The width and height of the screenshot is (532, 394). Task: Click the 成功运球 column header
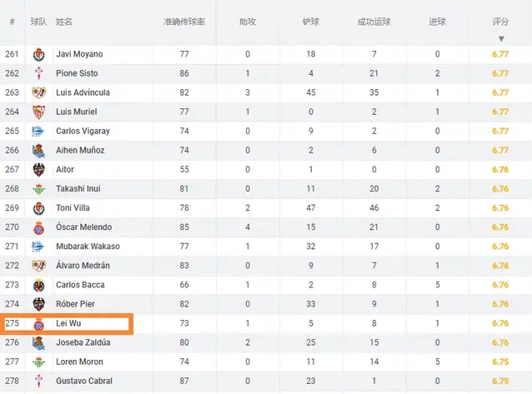point(374,20)
